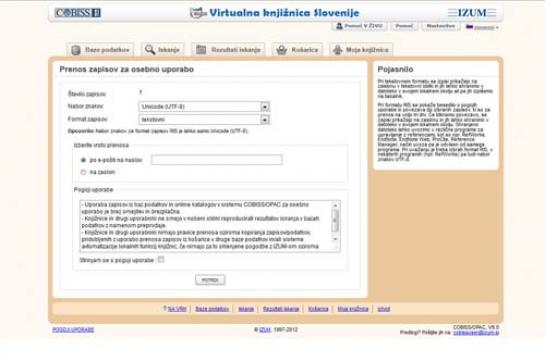The height and width of the screenshot is (362, 545).
Task: Click the icon on Moja knjižnica tab
Action: (x=337, y=50)
